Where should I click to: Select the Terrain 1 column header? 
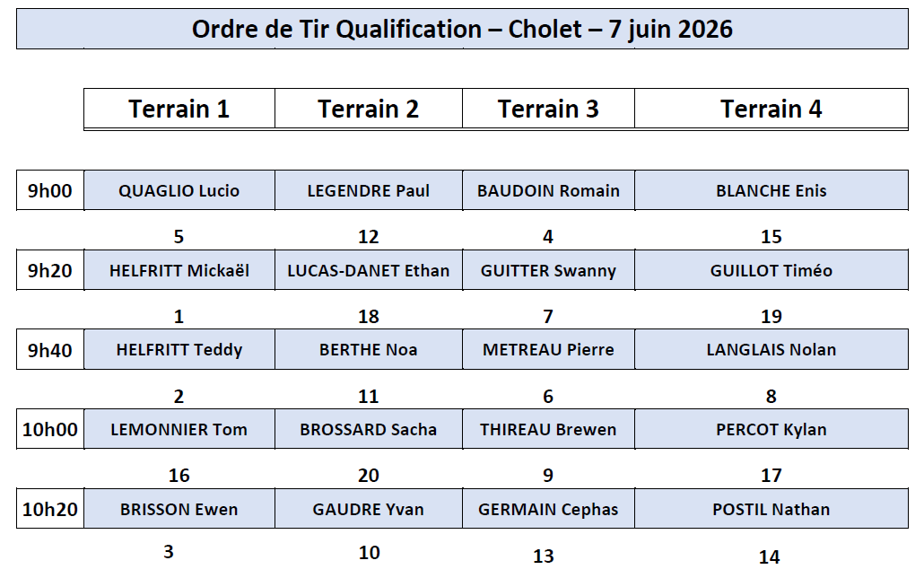(x=179, y=109)
